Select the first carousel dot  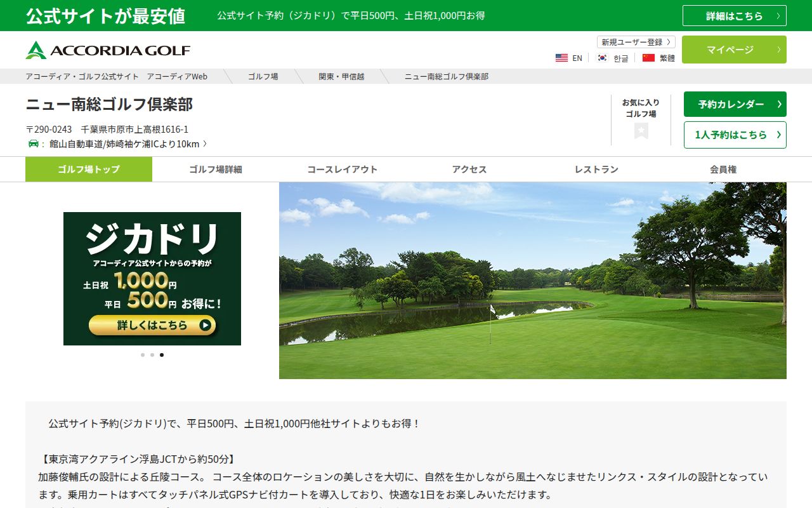(x=143, y=355)
